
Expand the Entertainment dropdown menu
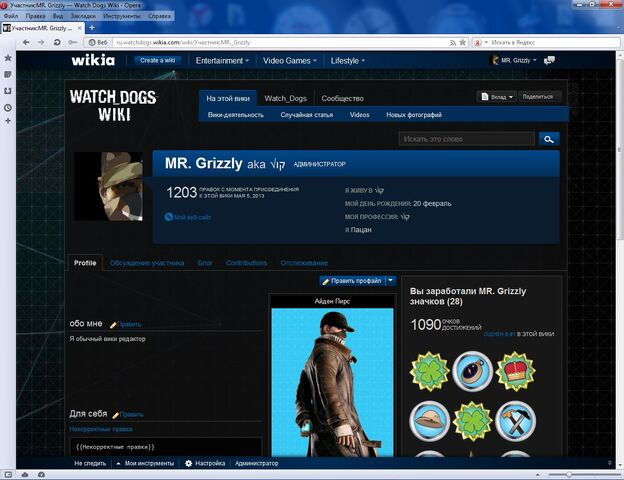pos(222,61)
